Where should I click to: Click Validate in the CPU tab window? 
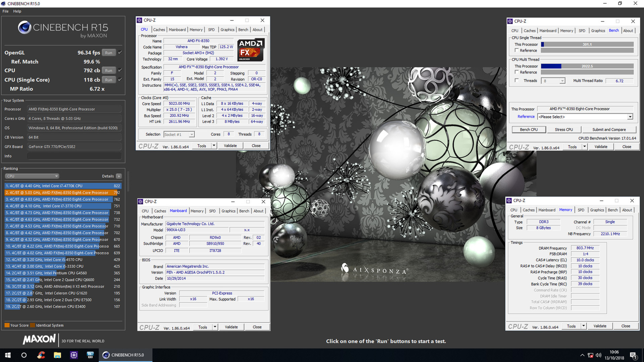tap(230, 146)
